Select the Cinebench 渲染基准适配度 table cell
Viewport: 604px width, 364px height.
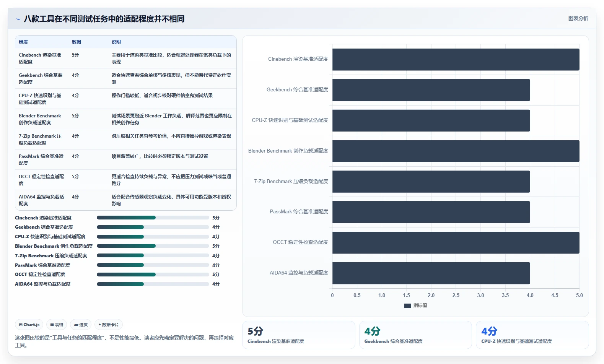point(41,58)
